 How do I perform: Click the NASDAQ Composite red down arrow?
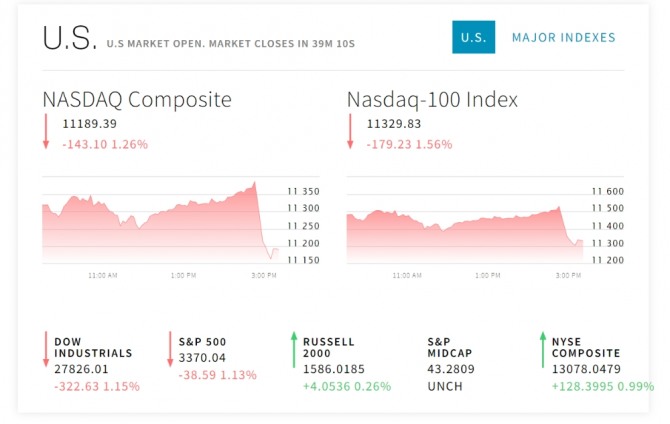click(45, 133)
